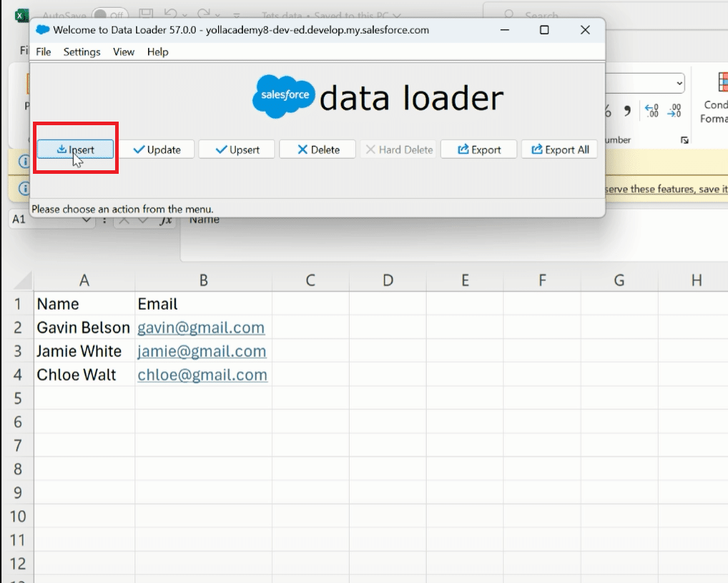Open the File menu in Data Loader
Image resolution: width=728 pixels, height=583 pixels.
click(x=44, y=52)
